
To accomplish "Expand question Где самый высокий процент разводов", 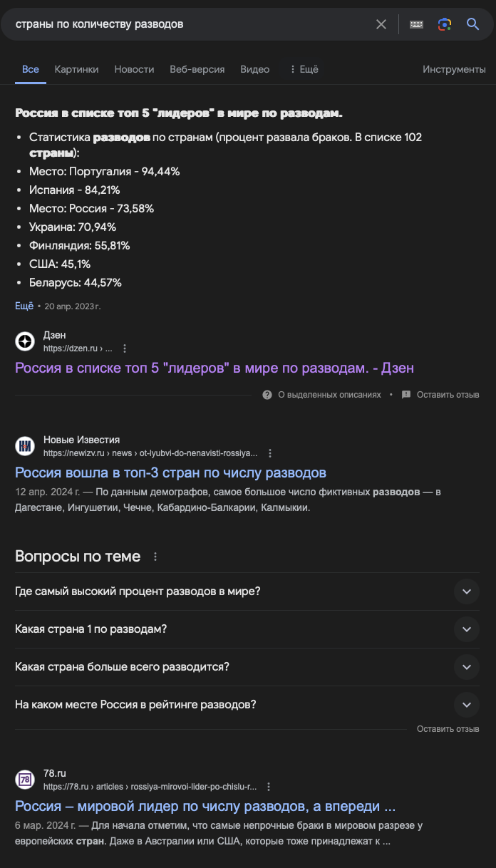I will (x=247, y=591).
